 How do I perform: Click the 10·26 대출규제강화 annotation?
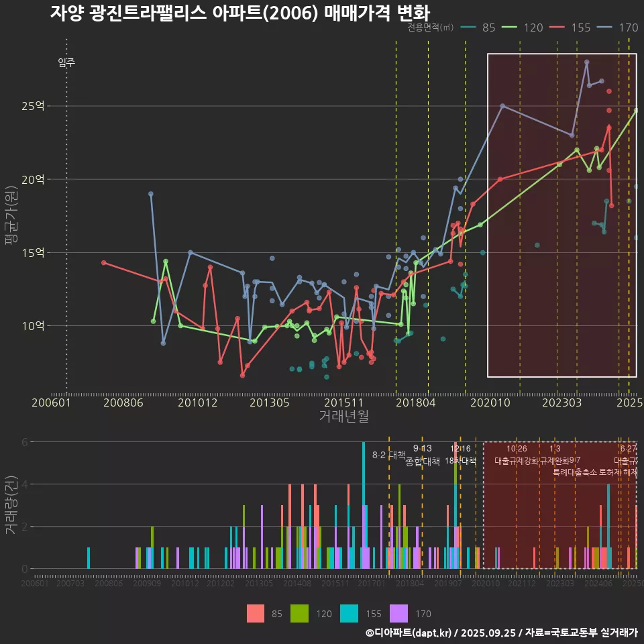pyautogui.click(x=517, y=455)
